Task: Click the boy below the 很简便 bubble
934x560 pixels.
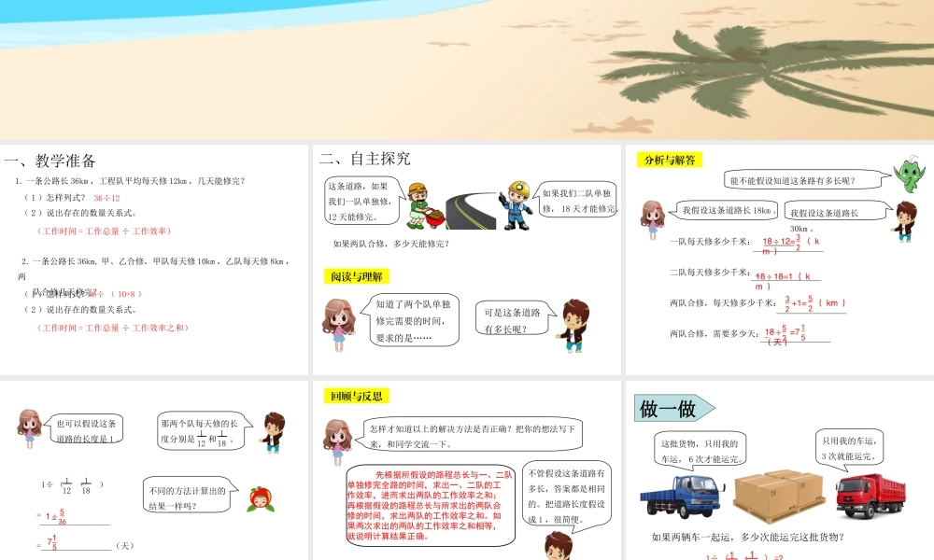Action: point(559,546)
